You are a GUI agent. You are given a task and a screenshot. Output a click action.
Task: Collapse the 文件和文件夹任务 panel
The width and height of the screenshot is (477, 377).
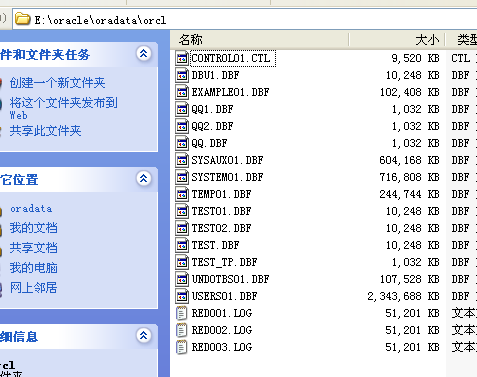pyautogui.click(x=144, y=53)
